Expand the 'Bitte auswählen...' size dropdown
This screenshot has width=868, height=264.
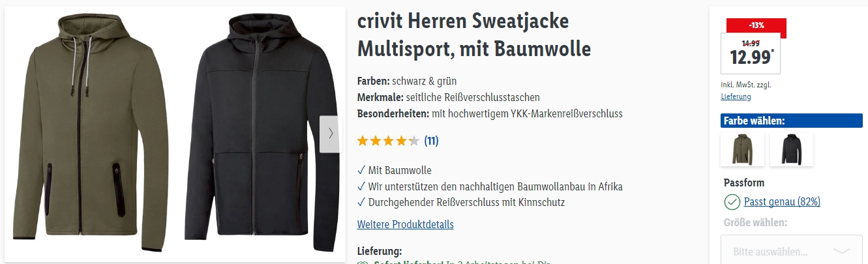click(791, 250)
